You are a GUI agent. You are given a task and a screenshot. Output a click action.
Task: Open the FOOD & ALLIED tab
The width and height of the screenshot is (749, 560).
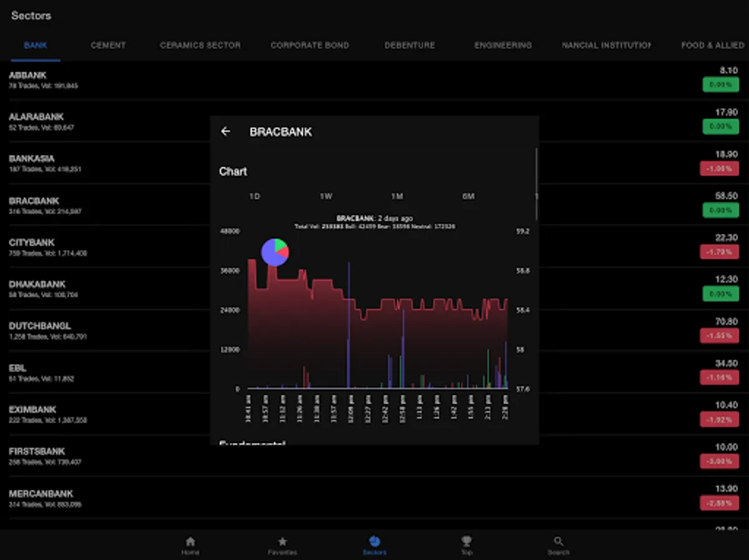coord(712,45)
